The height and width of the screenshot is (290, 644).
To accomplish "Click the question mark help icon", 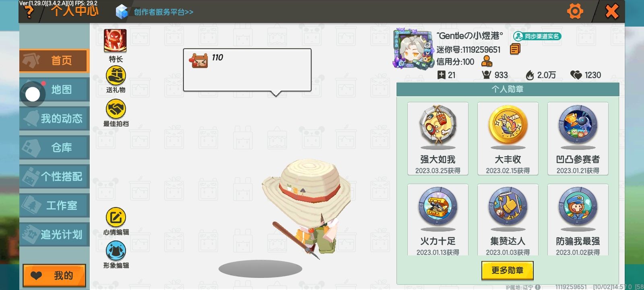I will click(29, 12).
